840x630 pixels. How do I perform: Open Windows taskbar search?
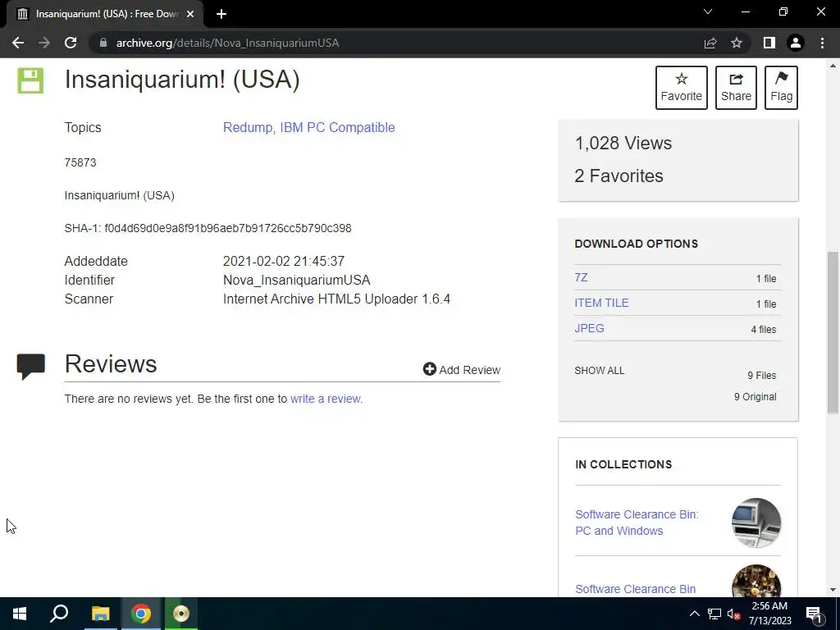point(59,614)
